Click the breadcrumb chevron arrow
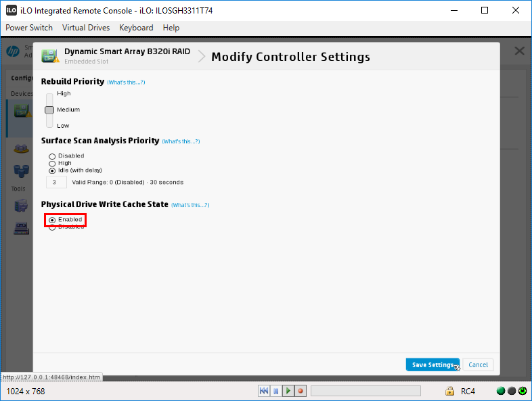The width and height of the screenshot is (532, 401). point(202,56)
